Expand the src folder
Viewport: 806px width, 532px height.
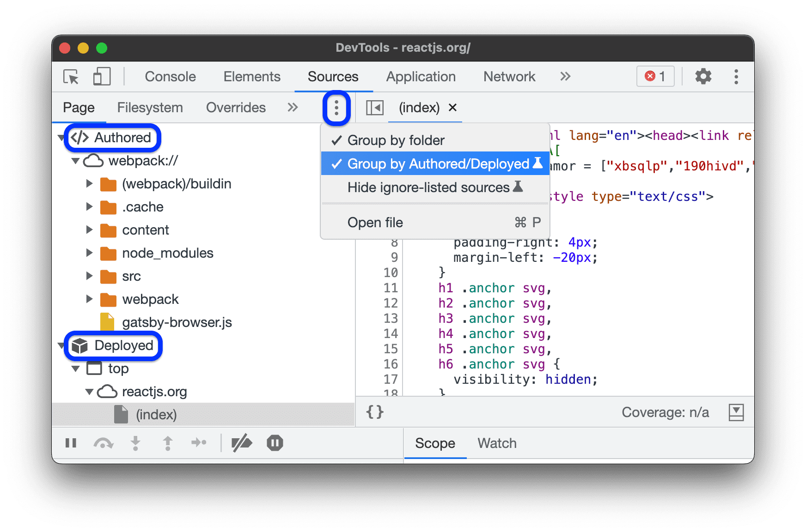pyautogui.click(x=89, y=276)
